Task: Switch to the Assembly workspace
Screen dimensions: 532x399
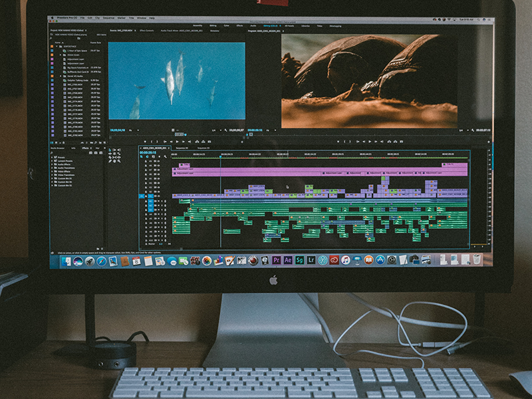Action: 198,26
